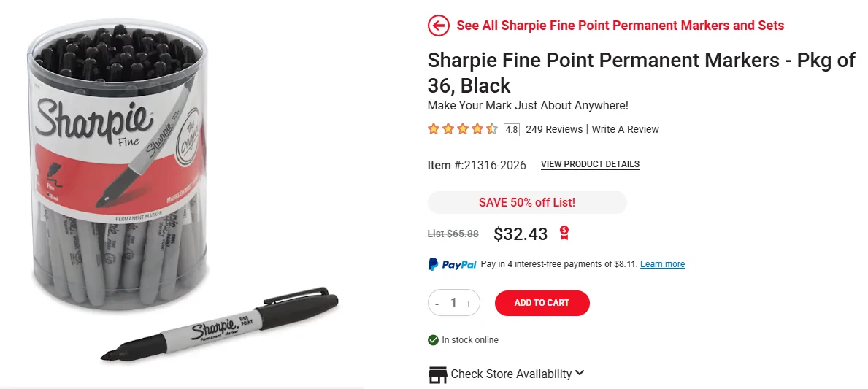Open the 249 Reviews link

click(554, 129)
